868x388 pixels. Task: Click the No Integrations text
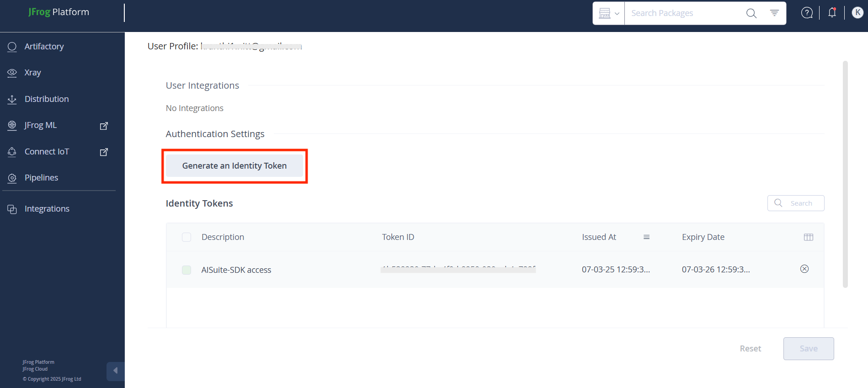195,108
